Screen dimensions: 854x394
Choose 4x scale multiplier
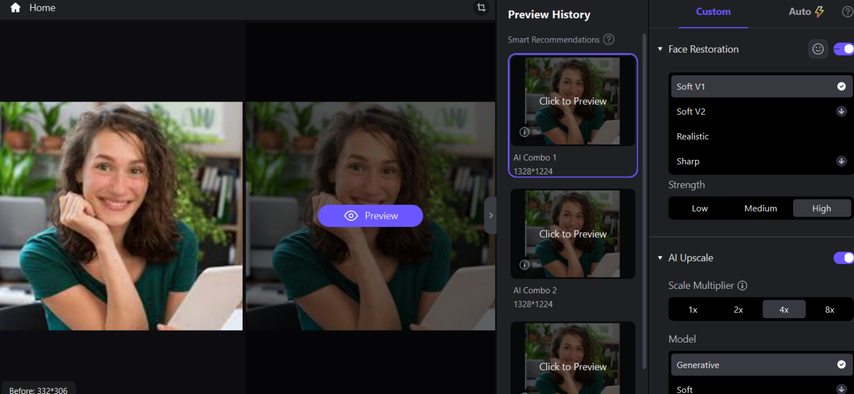[784, 310]
